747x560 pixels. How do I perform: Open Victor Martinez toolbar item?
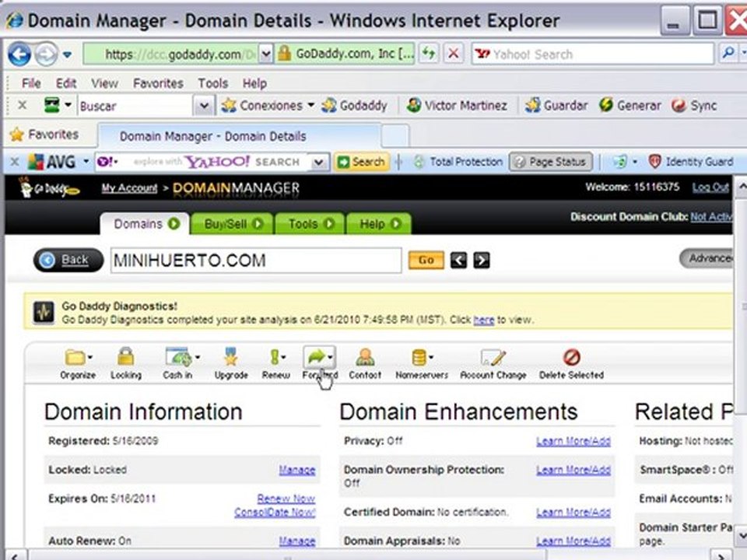point(457,105)
